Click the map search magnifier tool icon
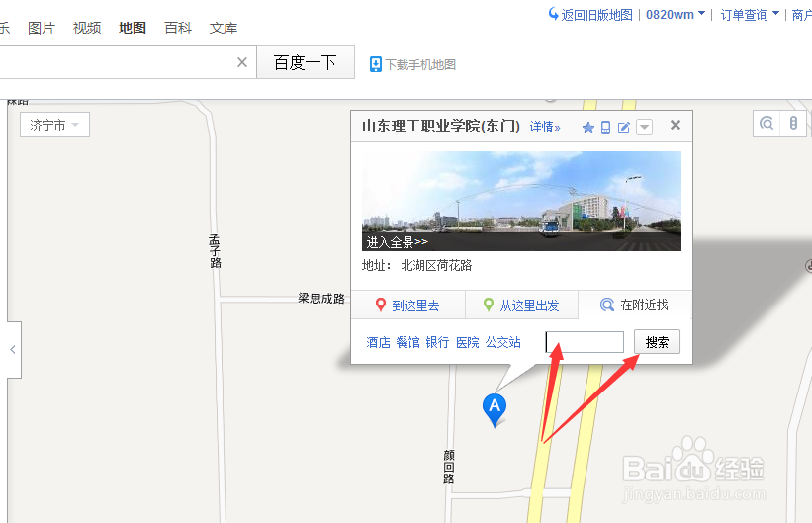 [x=767, y=124]
